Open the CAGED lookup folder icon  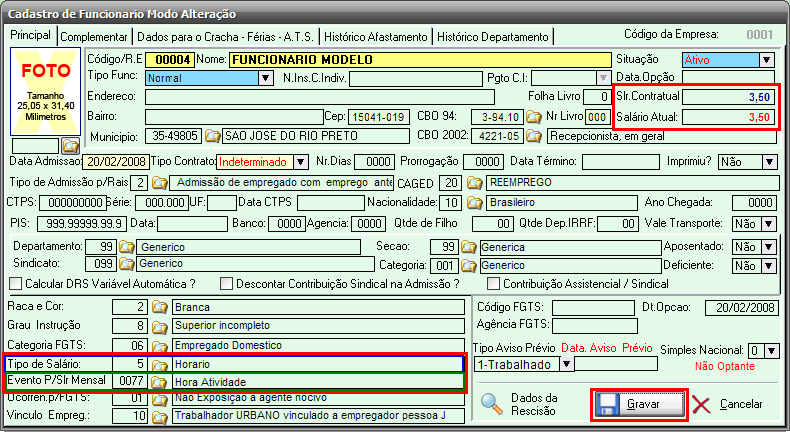pyautogui.click(x=474, y=182)
